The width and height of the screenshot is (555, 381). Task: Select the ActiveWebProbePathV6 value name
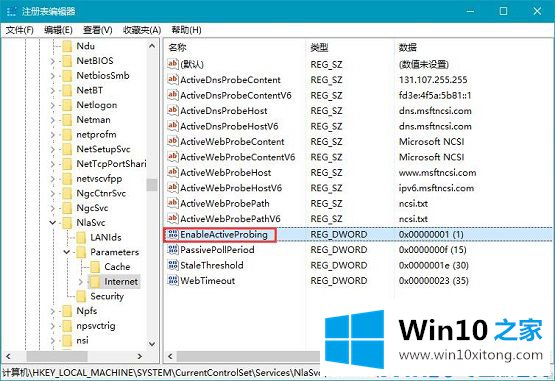(x=230, y=219)
